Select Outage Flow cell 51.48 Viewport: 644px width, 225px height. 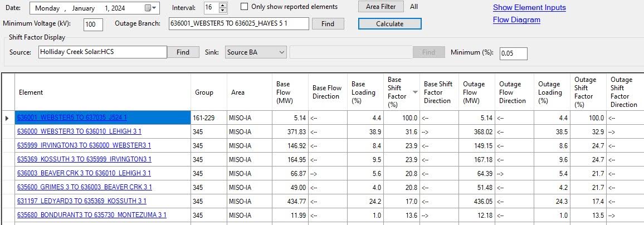[477, 188]
